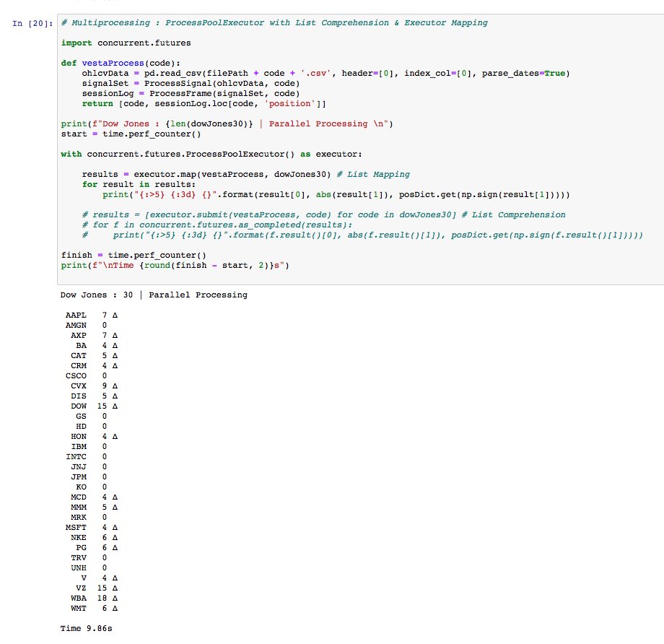Click the print format result[0] line
This screenshot has height=644, width=664.
pyautogui.click(x=336, y=194)
